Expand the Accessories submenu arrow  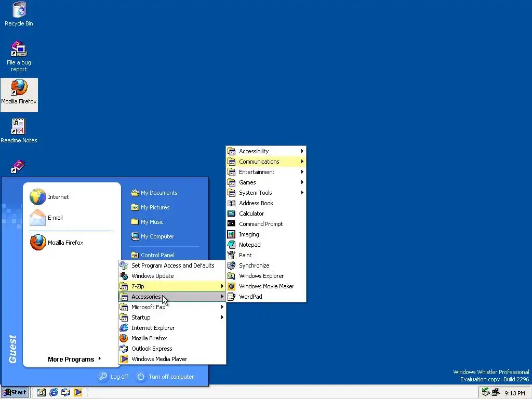222,297
